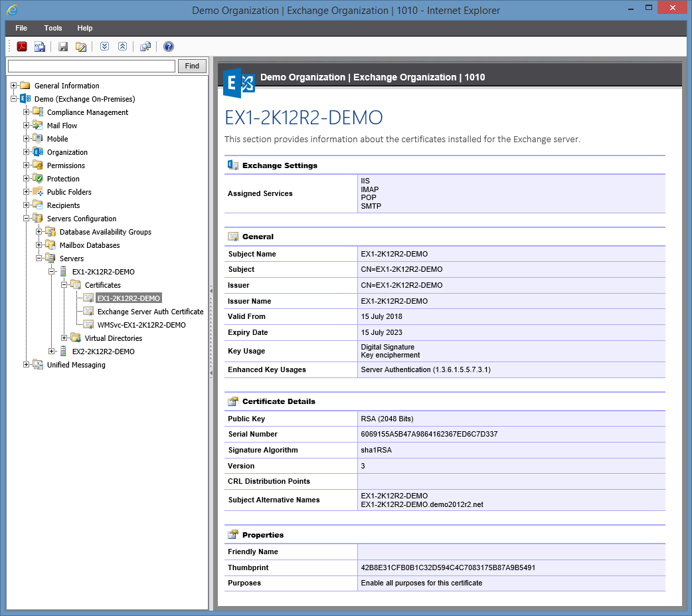Select WMSvc-EX1-2K12R2-DEMO tree item

[x=141, y=325]
